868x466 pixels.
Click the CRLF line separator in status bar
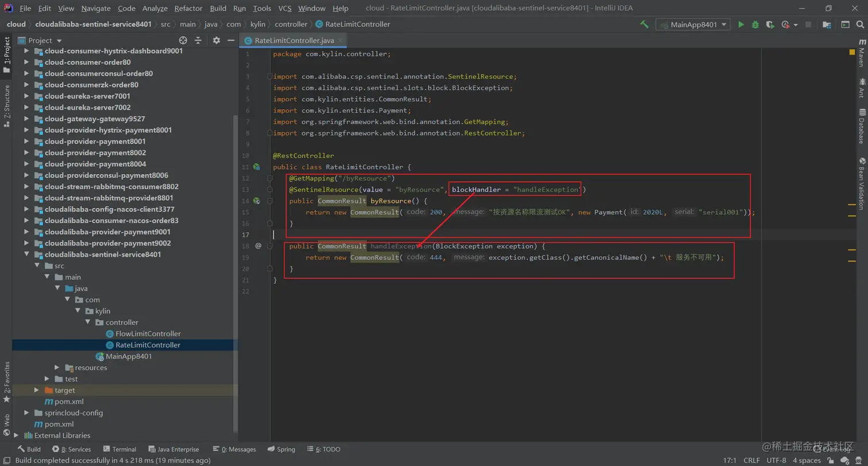pos(752,460)
